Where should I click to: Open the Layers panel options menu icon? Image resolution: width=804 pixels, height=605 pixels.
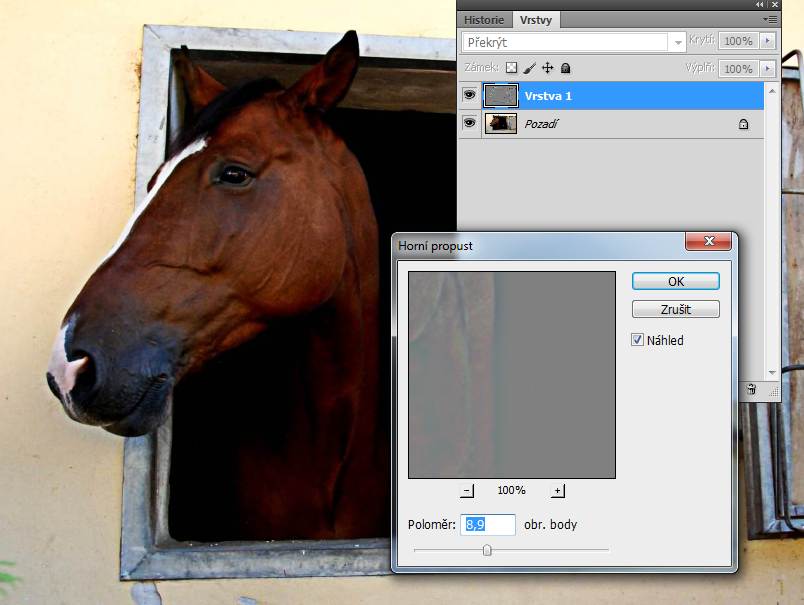769,19
